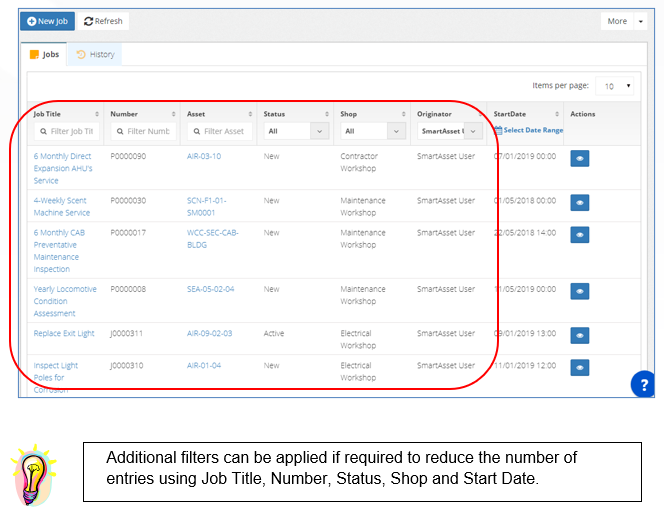Viewport: 664px width, 511px height.
Task: Open the More menu dropdown
Action: pyautogui.click(x=622, y=21)
